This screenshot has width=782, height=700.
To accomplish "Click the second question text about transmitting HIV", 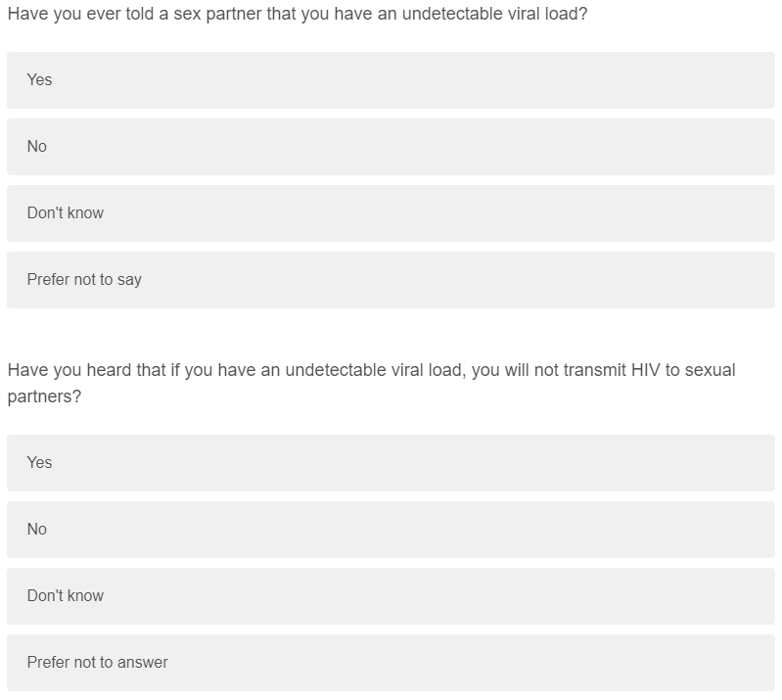I will pyautogui.click(x=371, y=372).
